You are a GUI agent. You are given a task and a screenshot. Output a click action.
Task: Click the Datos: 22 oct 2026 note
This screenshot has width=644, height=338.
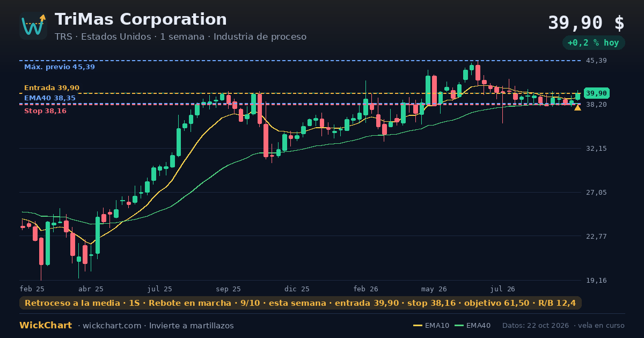tap(536, 326)
